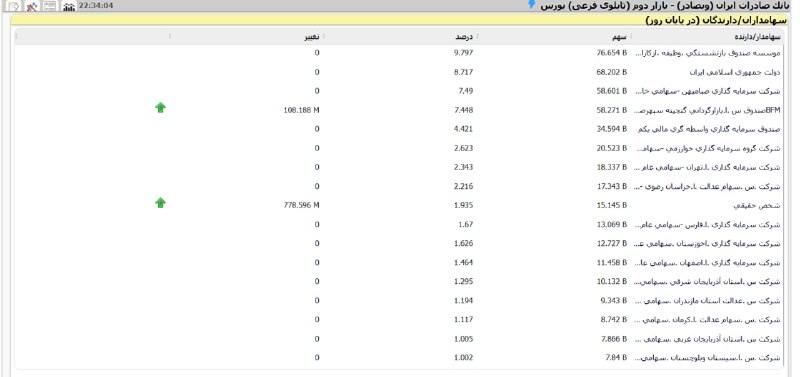Click percentage value 1.002
The width and height of the screenshot is (800, 377).
tap(464, 358)
